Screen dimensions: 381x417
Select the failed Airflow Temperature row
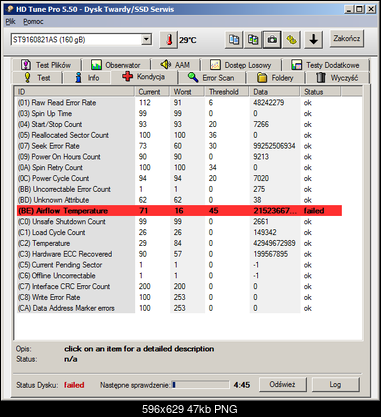(179, 211)
